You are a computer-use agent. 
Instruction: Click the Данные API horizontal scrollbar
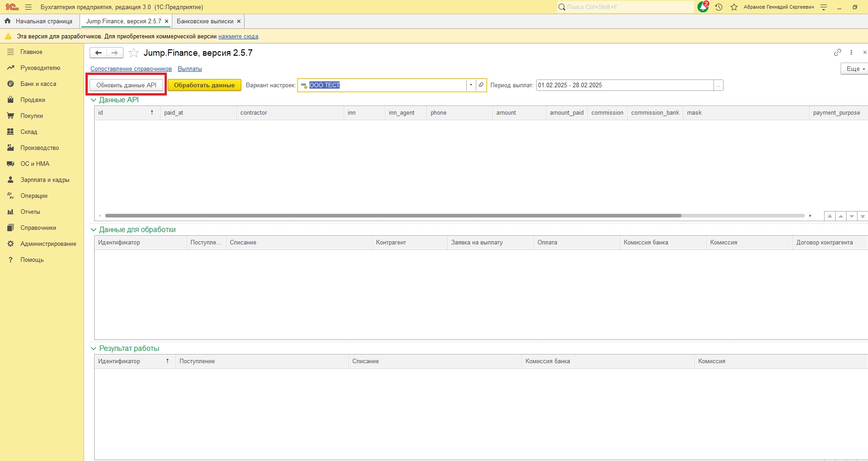393,216
